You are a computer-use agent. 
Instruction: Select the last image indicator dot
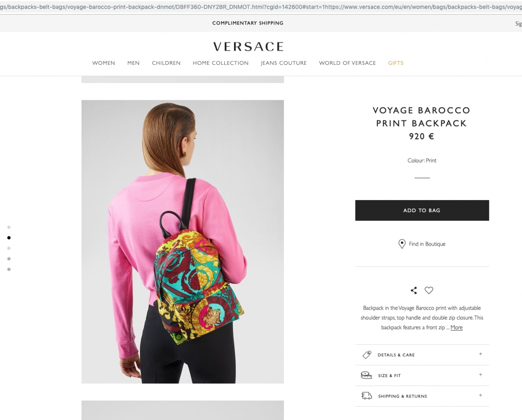[x=9, y=269]
